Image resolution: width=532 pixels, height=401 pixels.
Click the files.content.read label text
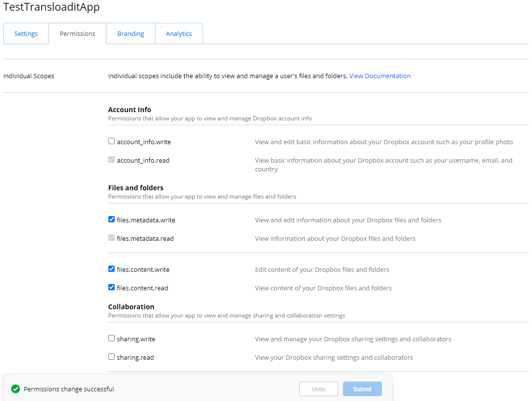pyautogui.click(x=142, y=288)
